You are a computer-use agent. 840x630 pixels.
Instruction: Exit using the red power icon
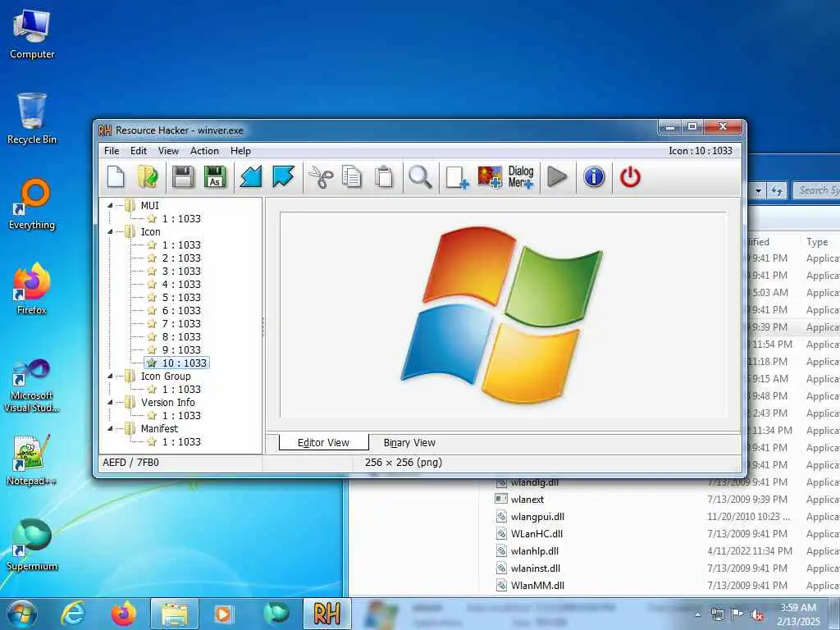point(630,177)
